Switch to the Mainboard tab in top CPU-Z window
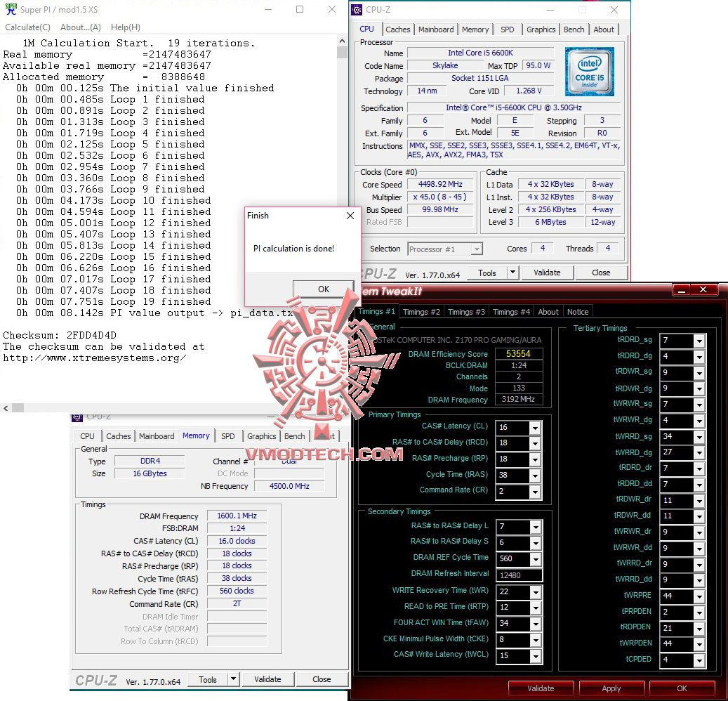 pos(436,30)
